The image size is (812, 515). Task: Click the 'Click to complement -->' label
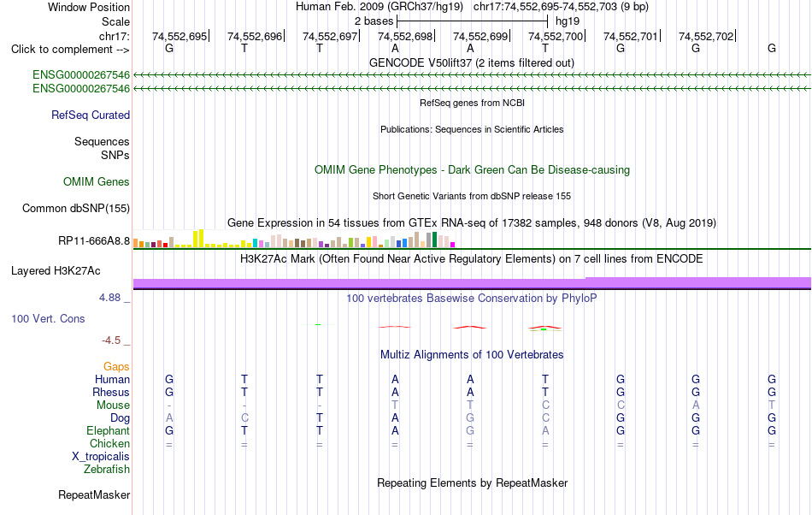(x=70, y=50)
